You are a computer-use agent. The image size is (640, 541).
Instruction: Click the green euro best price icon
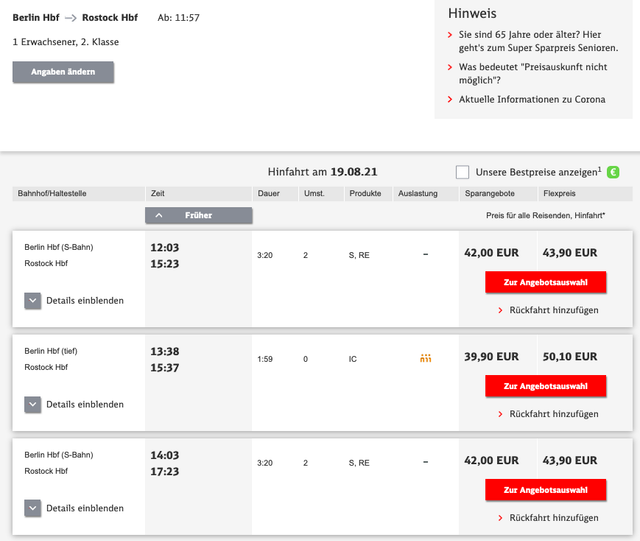click(613, 172)
